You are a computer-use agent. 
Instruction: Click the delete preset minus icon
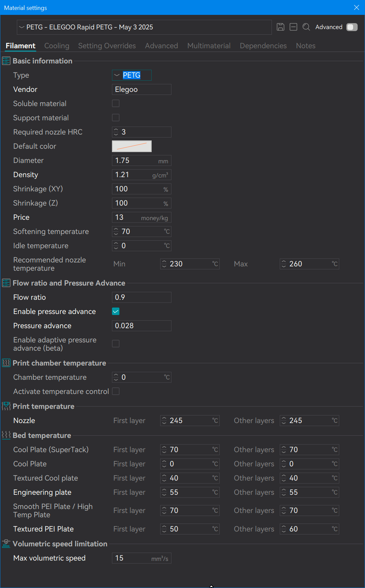[x=293, y=27]
